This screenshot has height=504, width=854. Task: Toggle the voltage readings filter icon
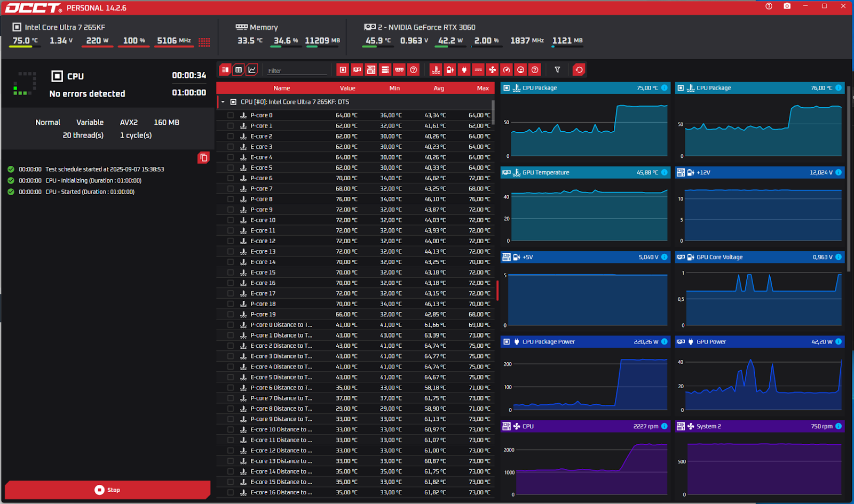click(450, 70)
